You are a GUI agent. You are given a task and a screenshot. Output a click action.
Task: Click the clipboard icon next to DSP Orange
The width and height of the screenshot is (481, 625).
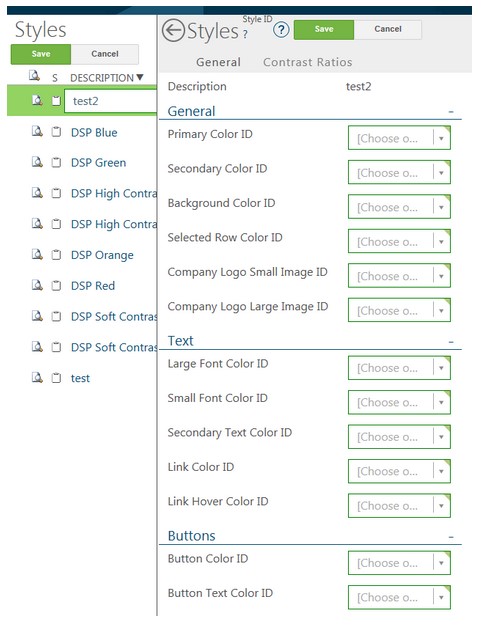click(x=57, y=254)
